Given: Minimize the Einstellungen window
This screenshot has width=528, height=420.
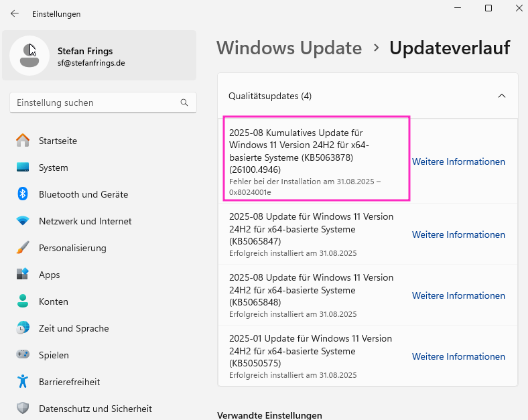Looking at the screenshot, I should 458,8.
